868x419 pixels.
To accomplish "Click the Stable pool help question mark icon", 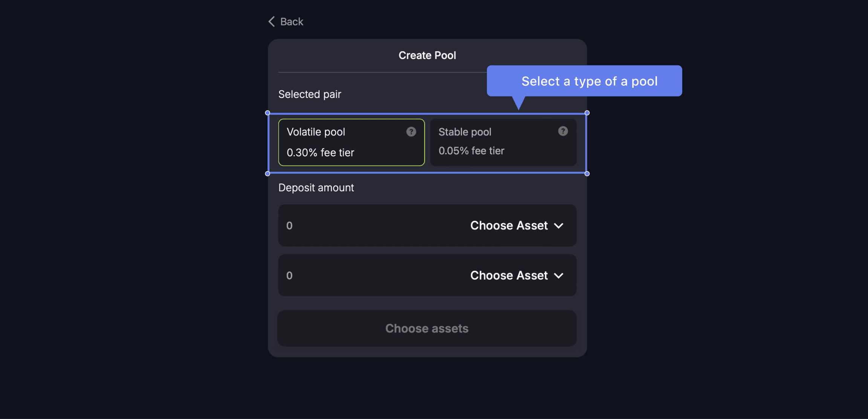I will pyautogui.click(x=563, y=131).
